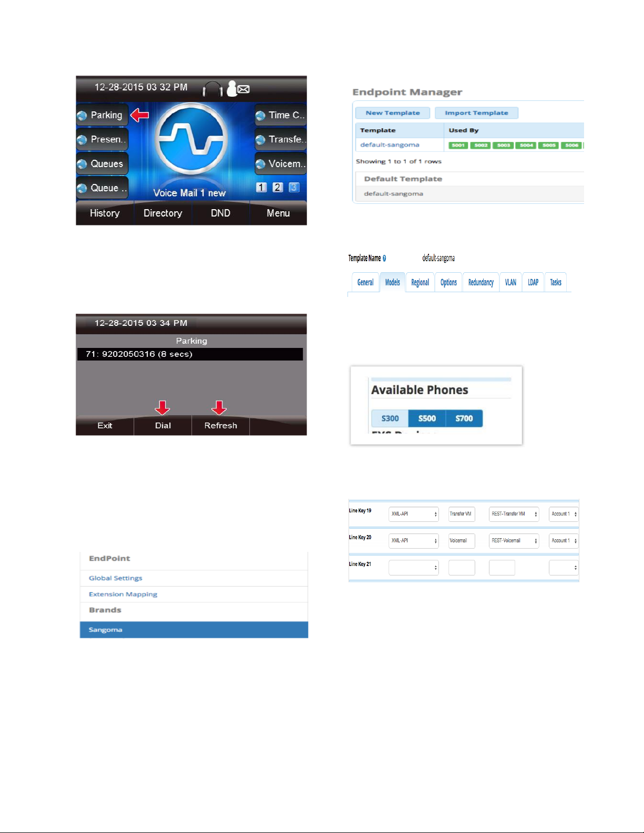This screenshot has width=644, height=833.
Task: Open the Menu softkey
Action: click(x=278, y=213)
